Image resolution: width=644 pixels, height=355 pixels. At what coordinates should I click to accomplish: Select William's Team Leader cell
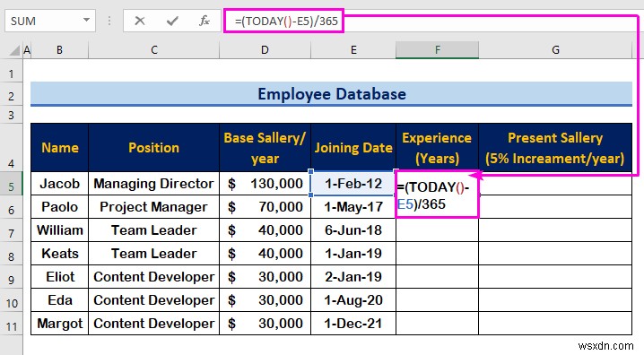pyautogui.click(x=154, y=230)
